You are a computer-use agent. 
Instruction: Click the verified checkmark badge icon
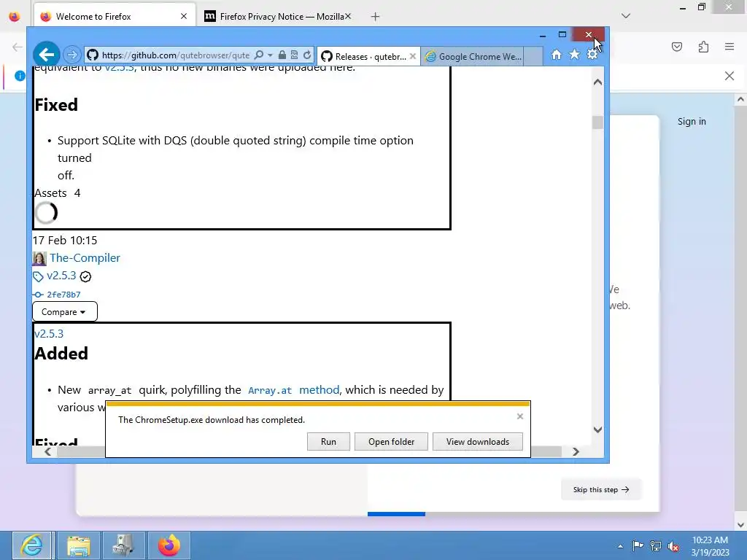85,276
